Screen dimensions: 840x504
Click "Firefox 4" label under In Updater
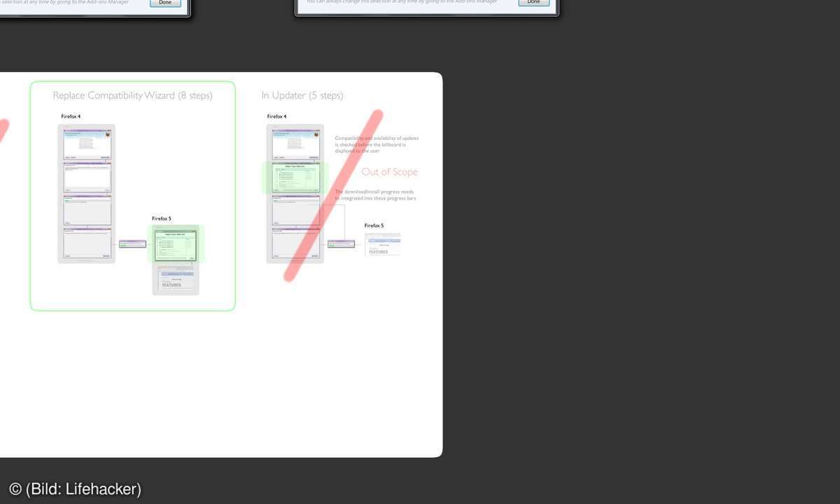point(276,116)
